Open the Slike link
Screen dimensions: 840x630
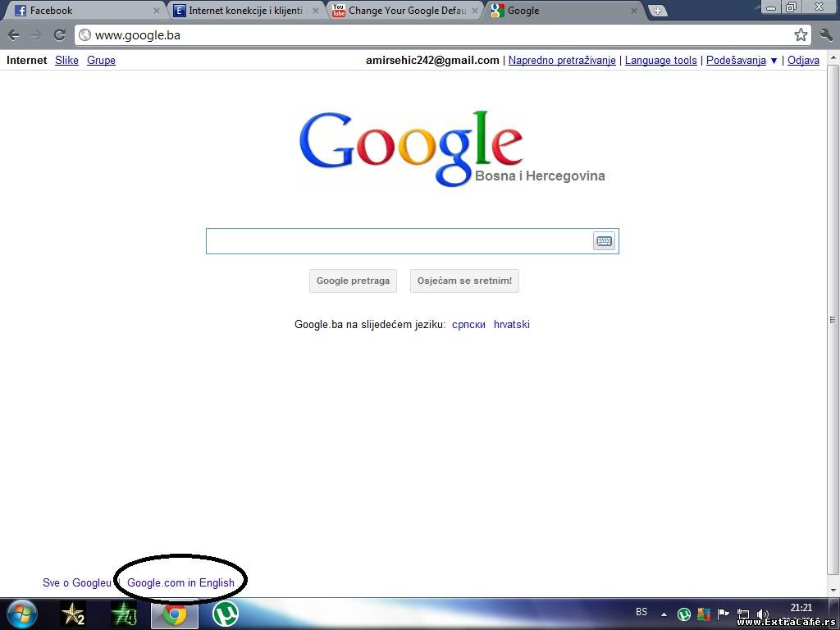pyautogui.click(x=66, y=60)
